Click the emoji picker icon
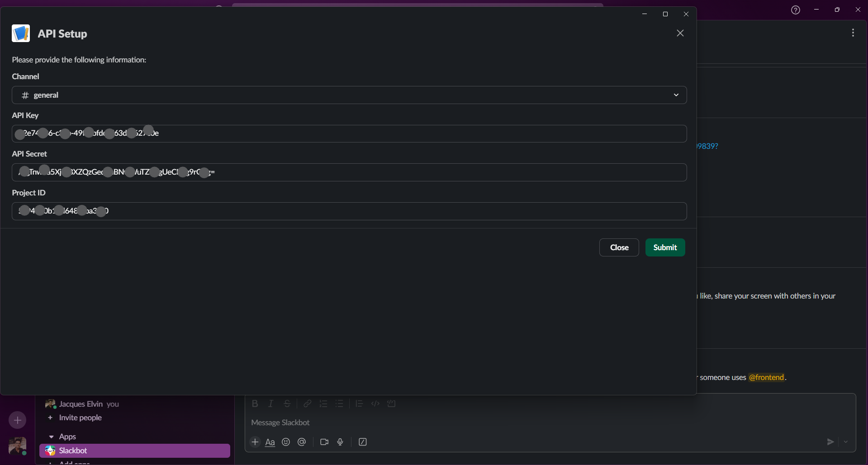This screenshot has height=465, width=868. point(286,442)
